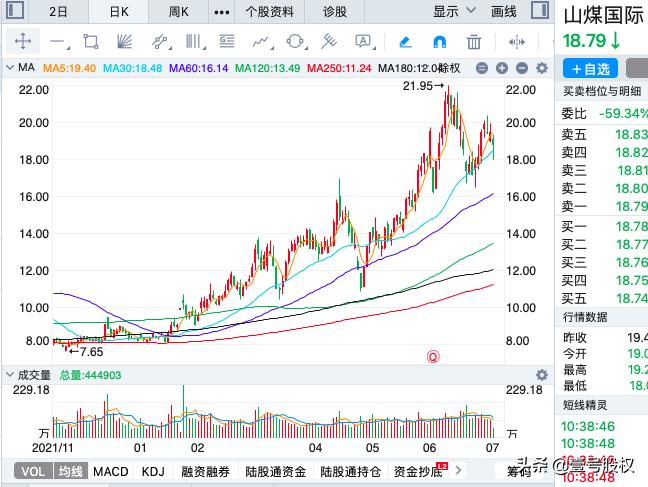Select the 融资融券 indicator tab
648x487 pixels.
pos(205,471)
